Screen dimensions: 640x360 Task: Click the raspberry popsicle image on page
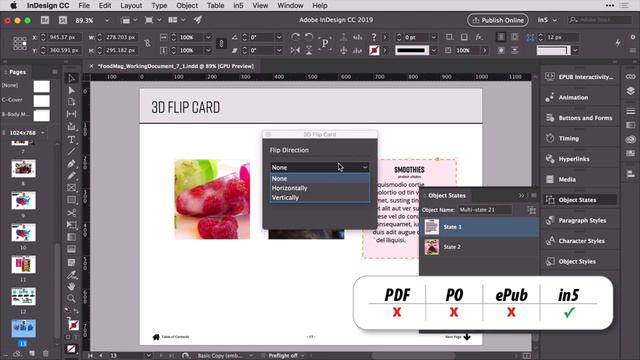click(212, 199)
